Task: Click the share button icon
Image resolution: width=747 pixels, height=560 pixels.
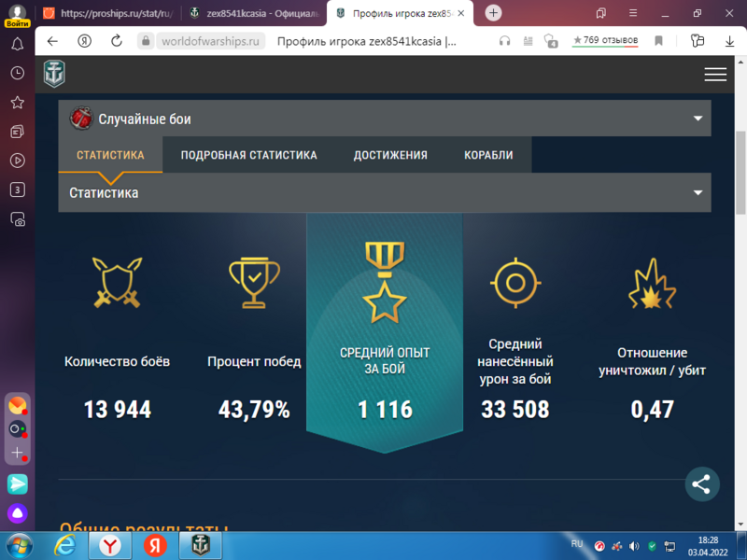Action: (x=702, y=484)
